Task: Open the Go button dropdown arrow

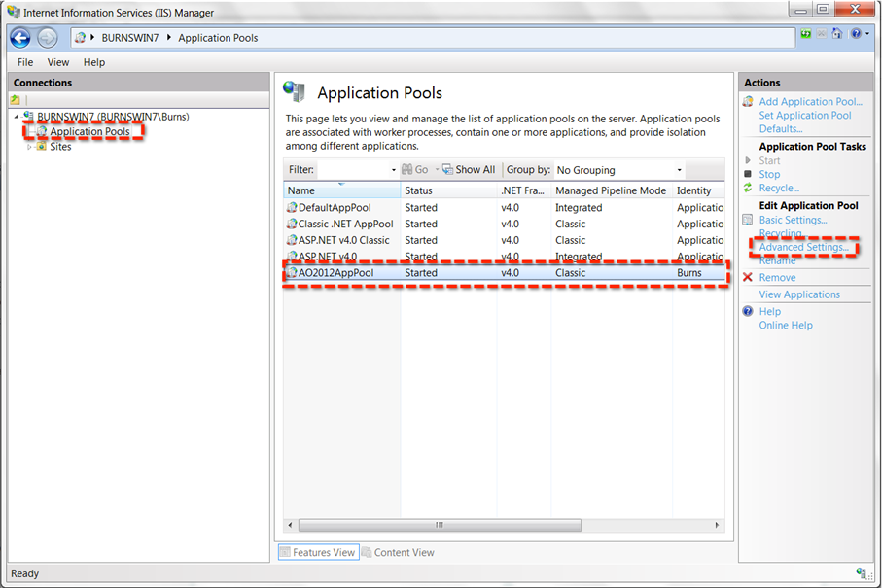Action: (x=437, y=170)
